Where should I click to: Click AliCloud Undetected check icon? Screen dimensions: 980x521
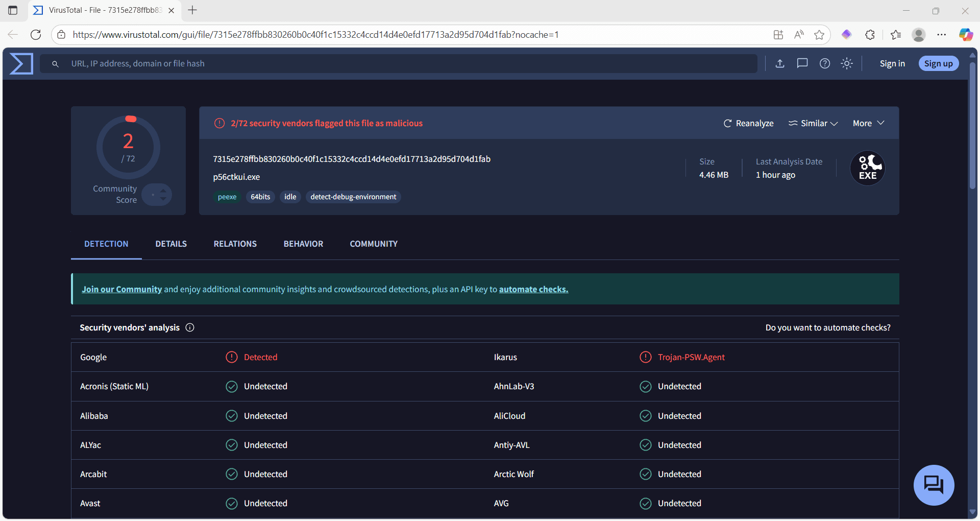tap(646, 416)
